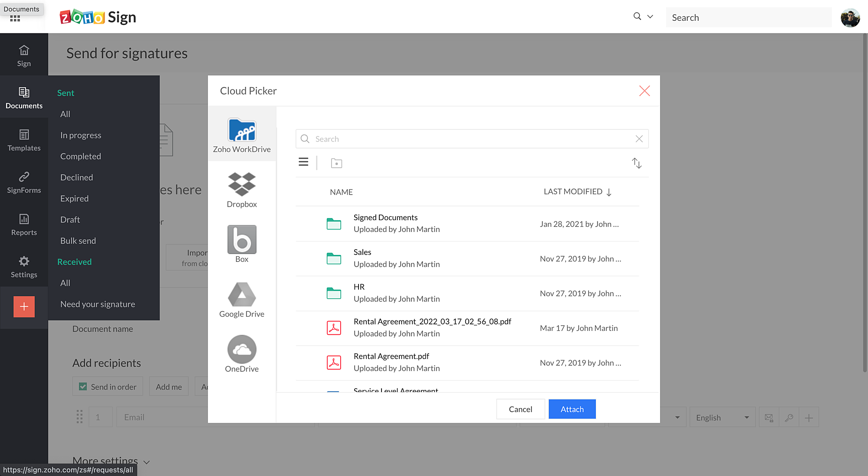Click the recipient drag handle dots
The width and height of the screenshot is (868, 476).
(x=79, y=416)
